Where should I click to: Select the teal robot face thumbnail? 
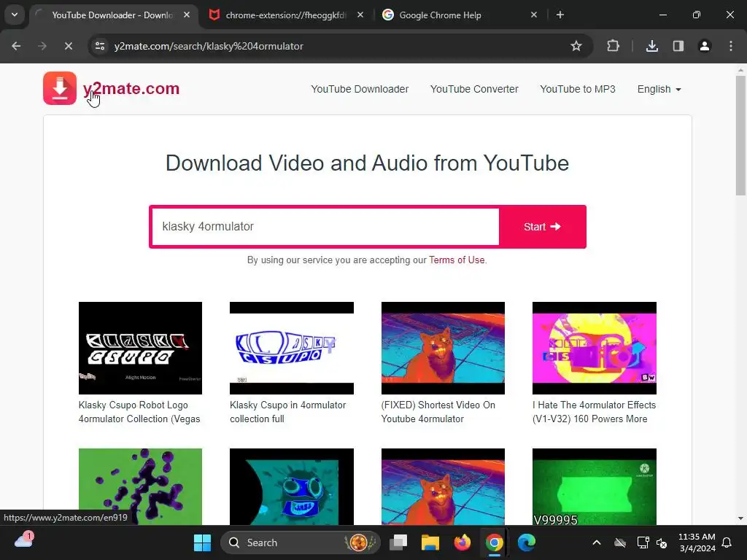coord(292,486)
